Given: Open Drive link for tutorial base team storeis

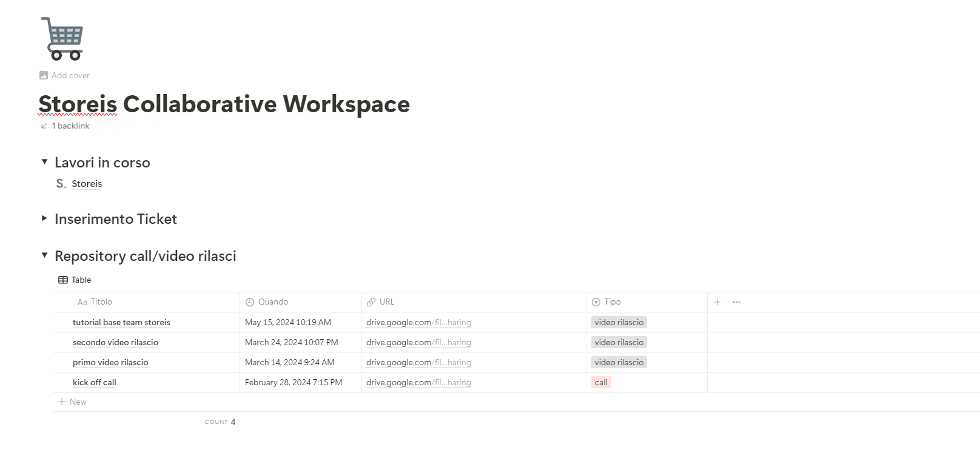Looking at the screenshot, I should (x=418, y=322).
